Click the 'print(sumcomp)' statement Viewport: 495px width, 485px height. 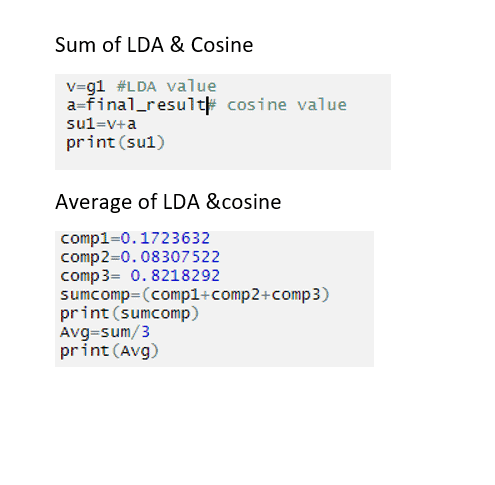pos(130,314)
